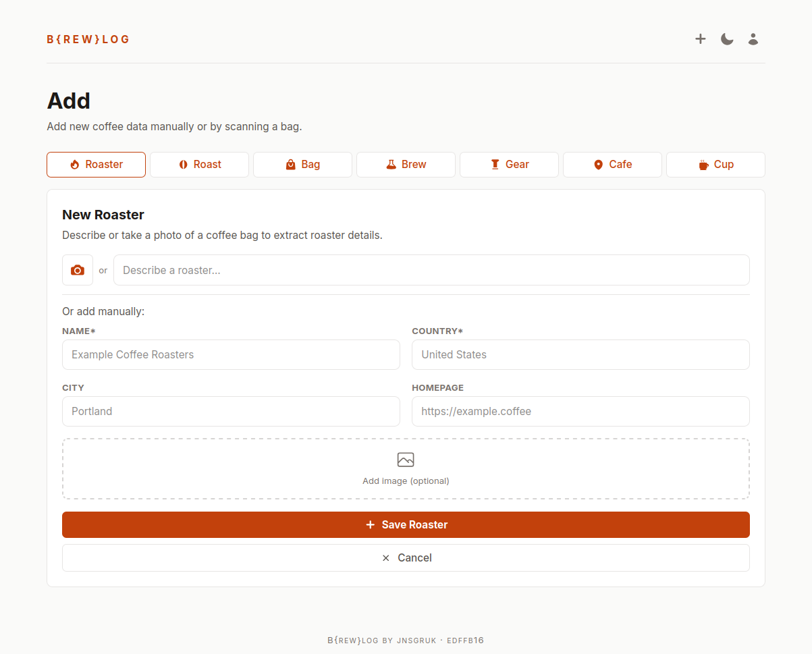The image size is (812, 654).
Task: Open the Cup tab
Action: click(x=715, y=165)
